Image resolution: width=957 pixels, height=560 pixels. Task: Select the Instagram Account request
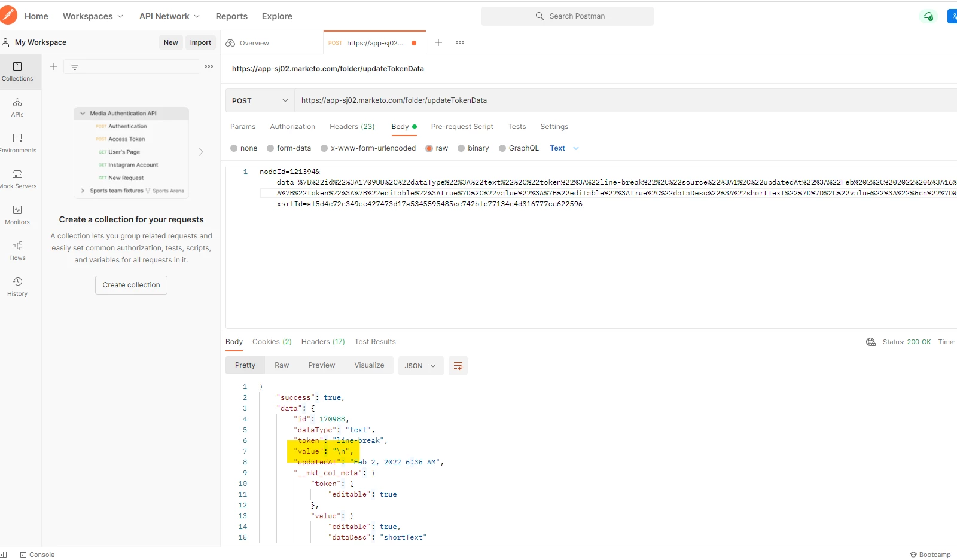[133, 165]
